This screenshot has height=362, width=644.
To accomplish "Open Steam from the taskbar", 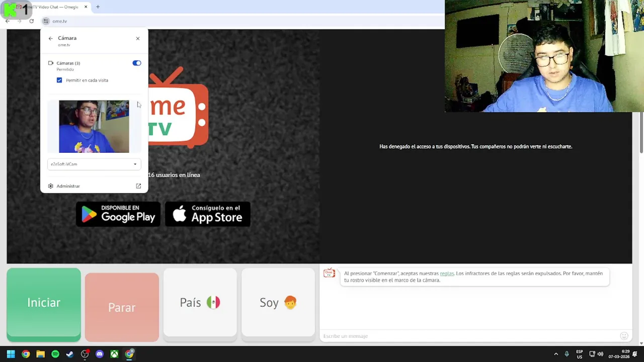I will [70, 354].
